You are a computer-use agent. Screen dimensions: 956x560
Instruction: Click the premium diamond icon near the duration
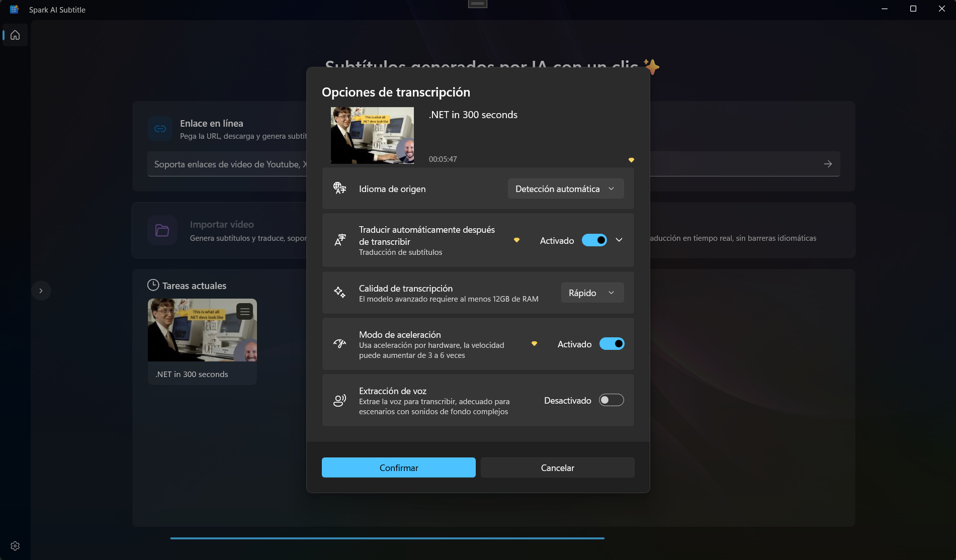coord(631,159)
